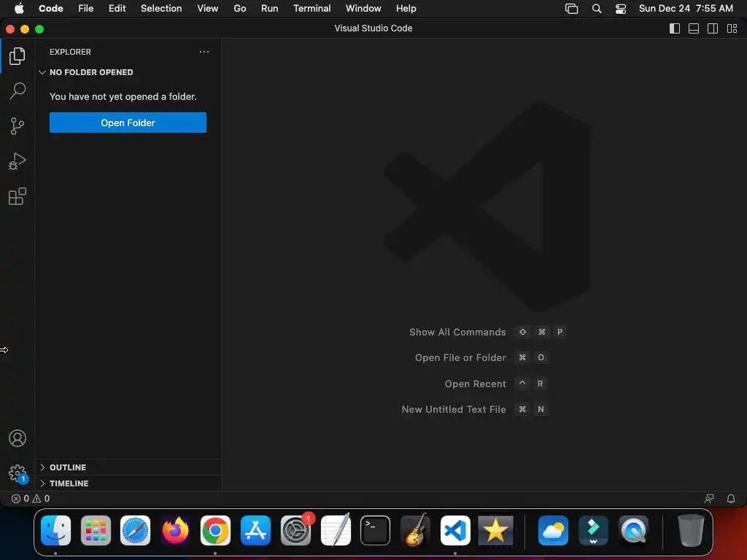This screenshot has width=747, height=560.
Task: Open the File menu
Action: tap(86, 9)
